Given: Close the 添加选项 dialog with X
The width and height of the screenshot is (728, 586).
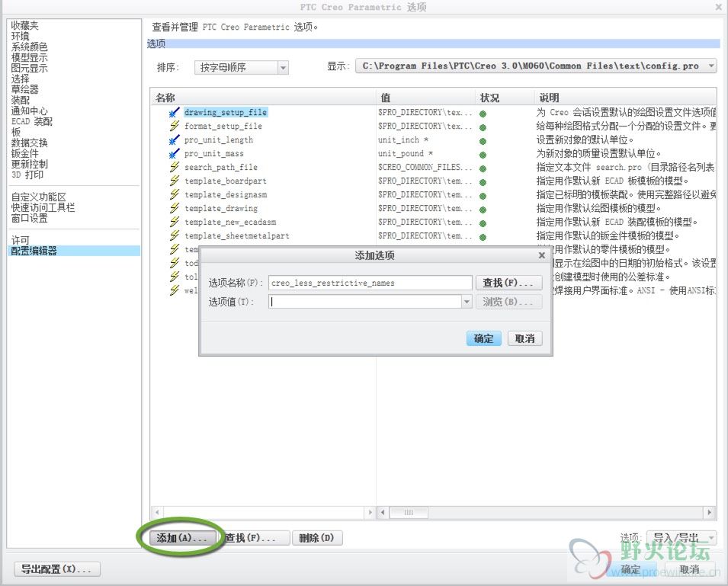Looking at the screenshot, I should click(541, 255).
